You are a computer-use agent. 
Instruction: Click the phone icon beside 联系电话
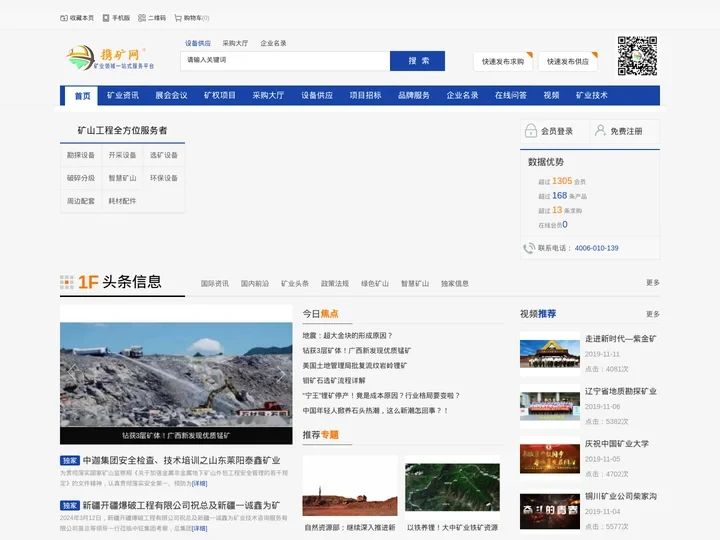529,248
